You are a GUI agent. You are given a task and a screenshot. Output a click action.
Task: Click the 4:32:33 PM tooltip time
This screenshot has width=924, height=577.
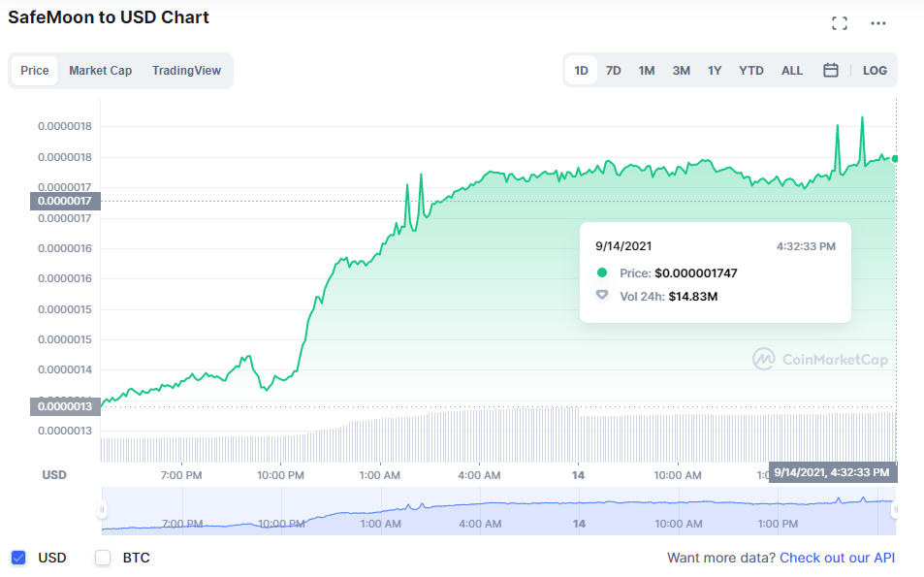click(806, 246)
